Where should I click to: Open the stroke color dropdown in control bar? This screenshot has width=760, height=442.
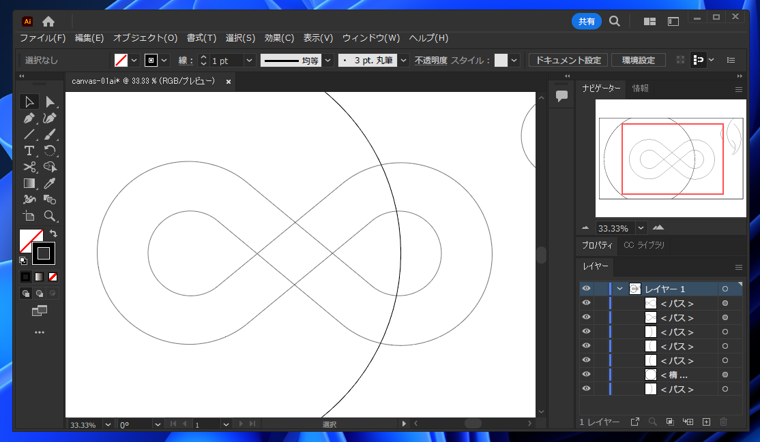[x=164, y=61]
